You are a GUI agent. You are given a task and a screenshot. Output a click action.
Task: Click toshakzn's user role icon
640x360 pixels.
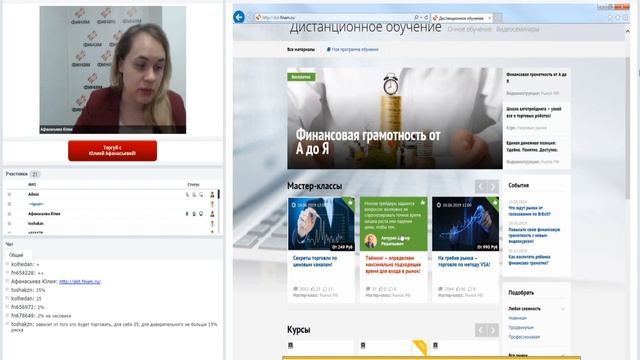(212, 224)
